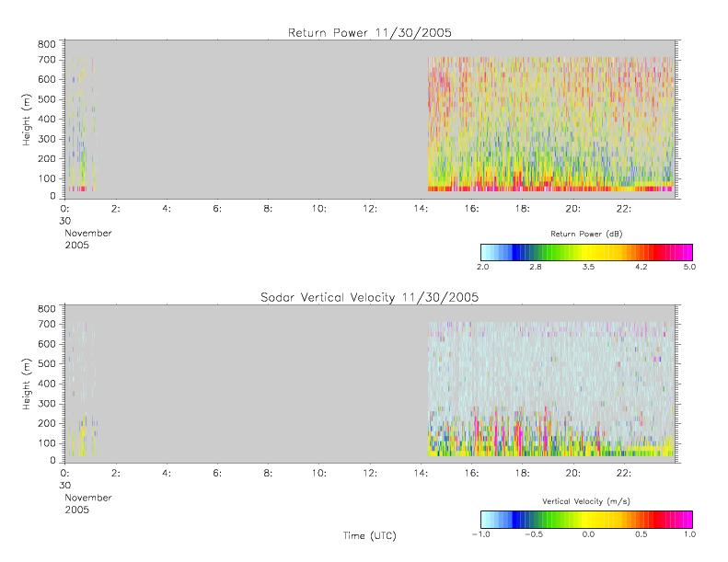This screenshot has height=562, width=728.
Task: Click the "14:" time tick on Return Power plot
Action: click(421, 209)
